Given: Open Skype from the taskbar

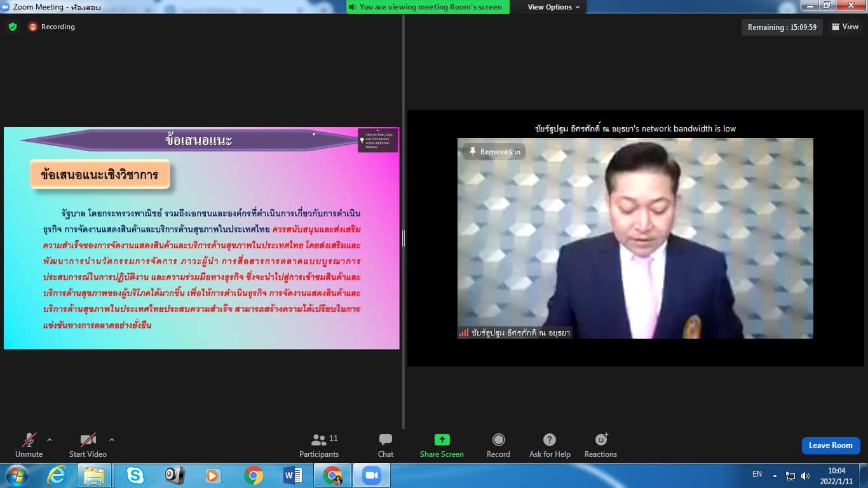Looking at the screenshot, I should pyautogui.click(x=135, y=475).
